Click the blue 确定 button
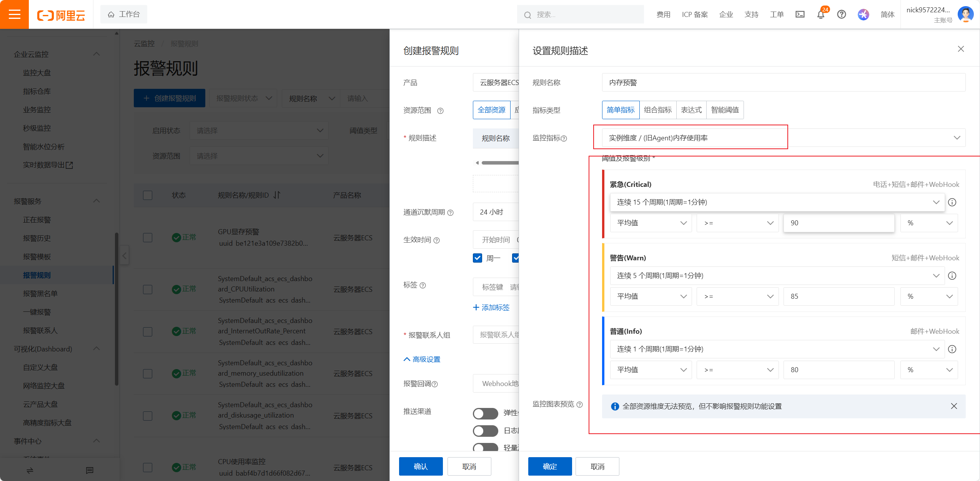Image resolution: width=980 pixels, height=481 pixels. coord(549,466)
